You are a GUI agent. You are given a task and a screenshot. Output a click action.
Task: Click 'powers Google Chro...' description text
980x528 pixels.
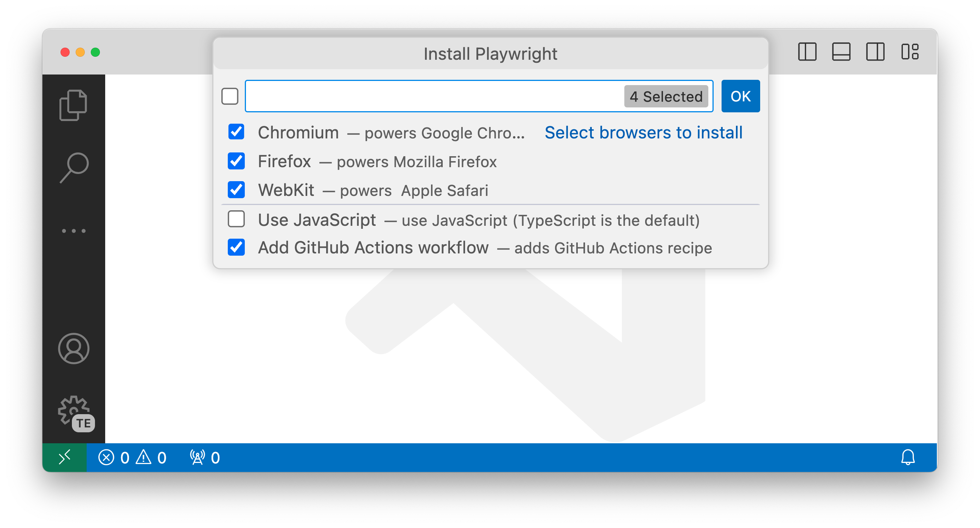click(x=444, y=134)
